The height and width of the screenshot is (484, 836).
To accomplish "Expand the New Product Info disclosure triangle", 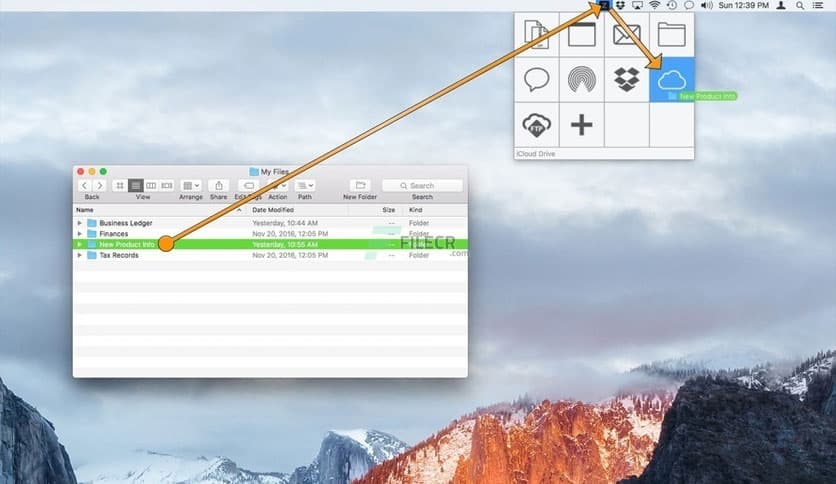I will point(79,244).
